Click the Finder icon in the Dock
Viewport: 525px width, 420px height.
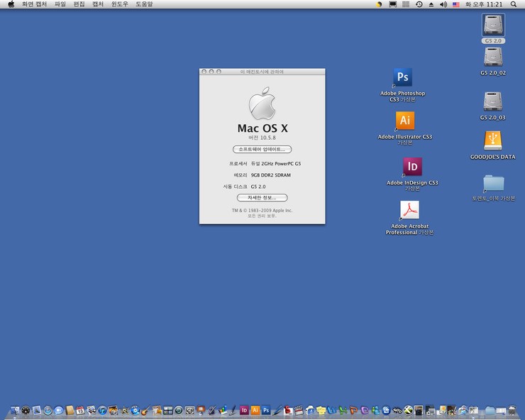(15, 410)
